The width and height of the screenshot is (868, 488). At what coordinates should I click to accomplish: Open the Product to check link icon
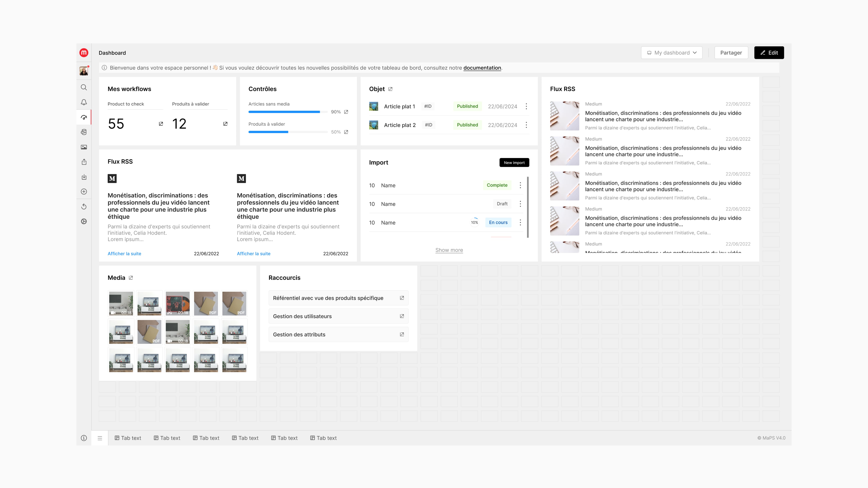pos(161,124)
